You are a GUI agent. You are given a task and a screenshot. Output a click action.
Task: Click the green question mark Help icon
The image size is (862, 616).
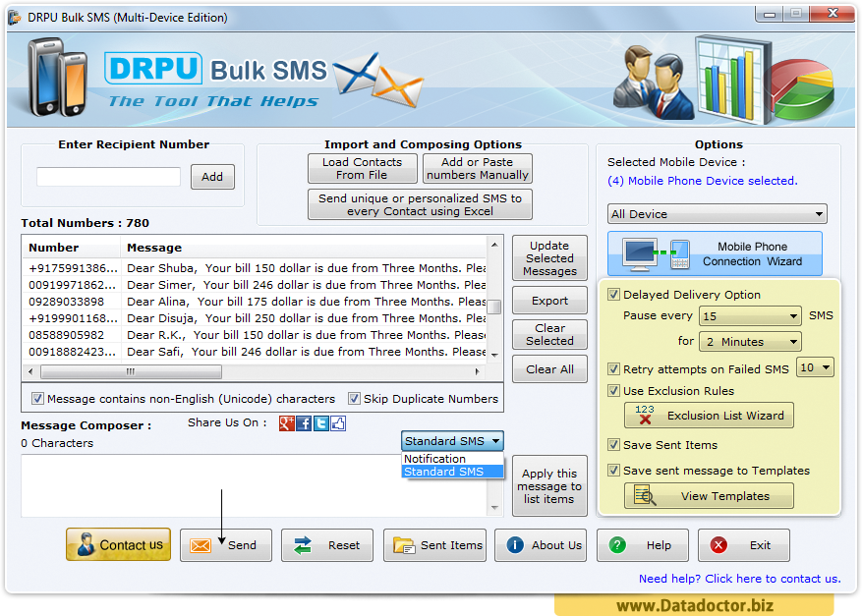coord(617,545)
